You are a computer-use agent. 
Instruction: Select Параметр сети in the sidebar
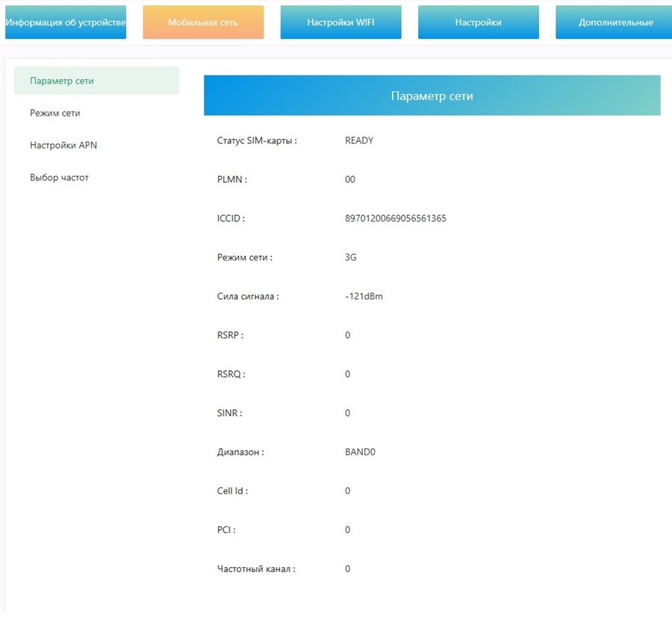[x=96, y=81]
